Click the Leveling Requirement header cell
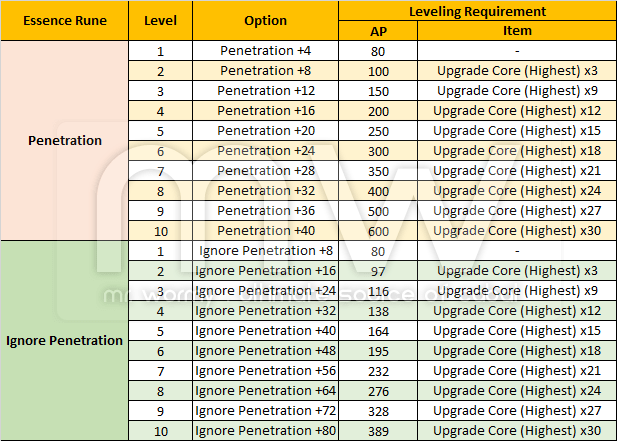The image size is (617, 441). [476, 11]
